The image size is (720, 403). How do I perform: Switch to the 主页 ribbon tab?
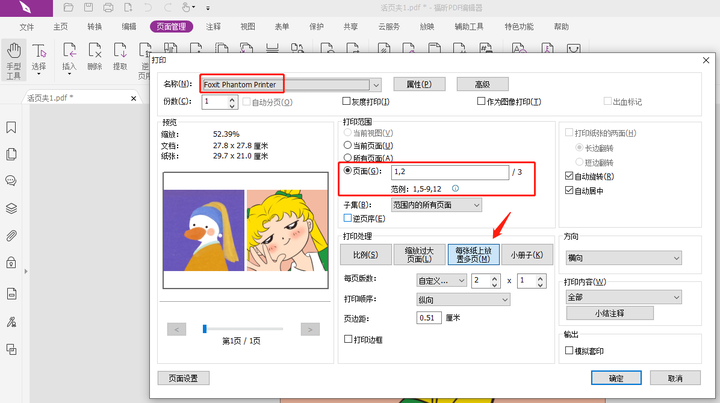(60, 27)
